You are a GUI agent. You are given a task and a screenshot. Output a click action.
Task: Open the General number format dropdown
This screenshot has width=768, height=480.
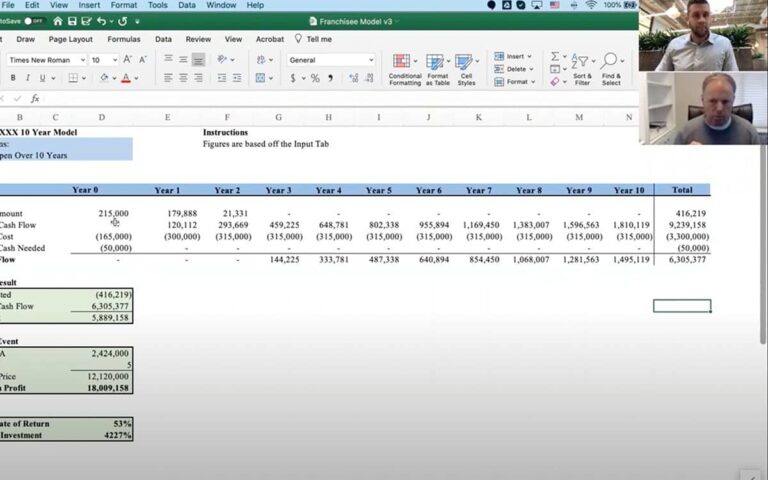[331, 60]
